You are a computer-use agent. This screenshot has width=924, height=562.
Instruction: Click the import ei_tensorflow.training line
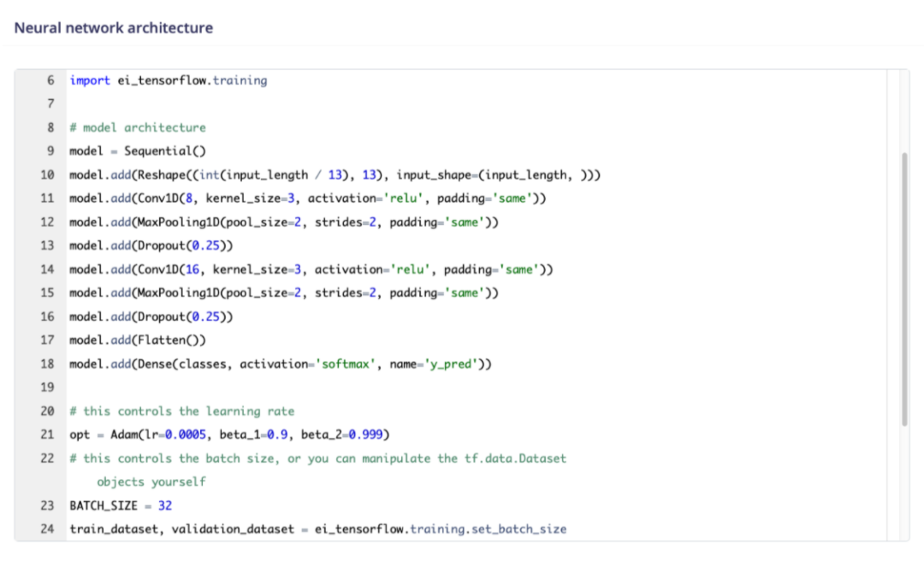coord(168,80)
